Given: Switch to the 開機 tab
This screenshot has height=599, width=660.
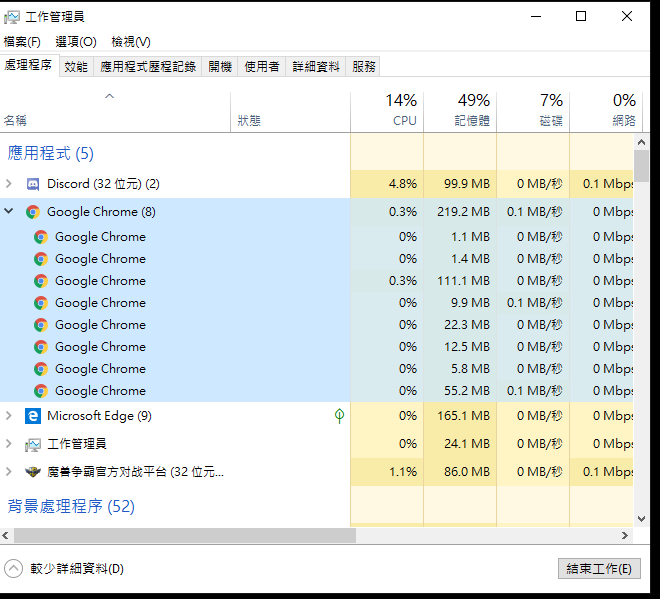Looking at the screenshot, I should click(x=220, y=67).
